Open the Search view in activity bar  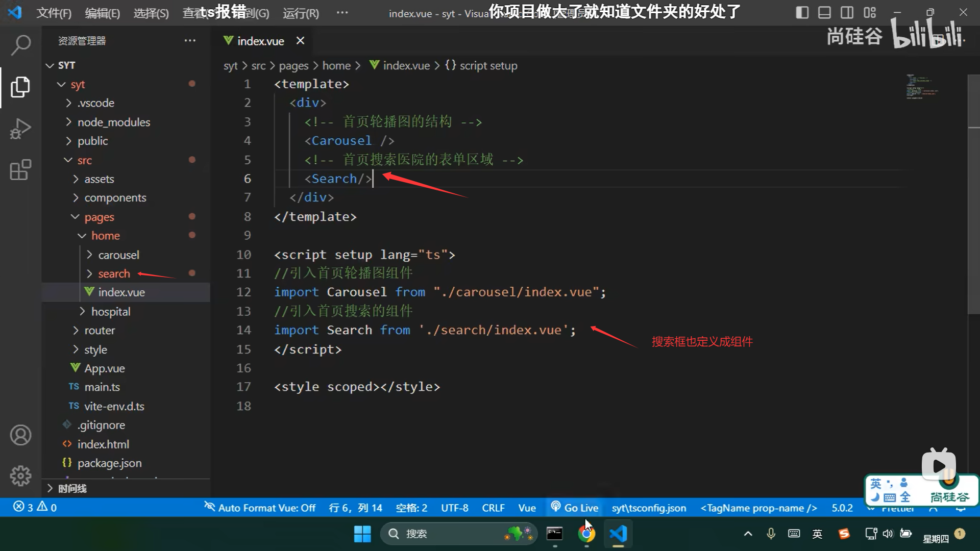tap(20, 45)
